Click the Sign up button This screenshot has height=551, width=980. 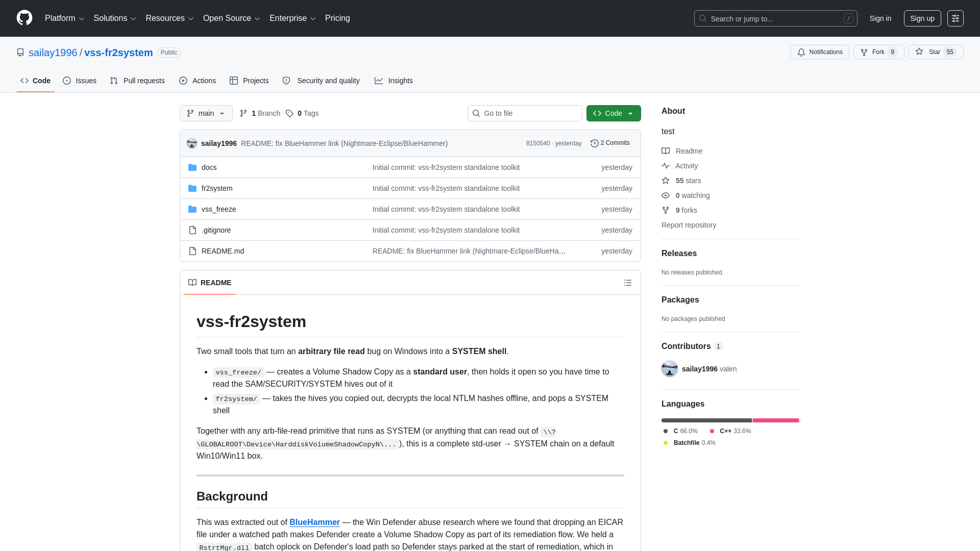pyautogui.click(x=922, y=18)
